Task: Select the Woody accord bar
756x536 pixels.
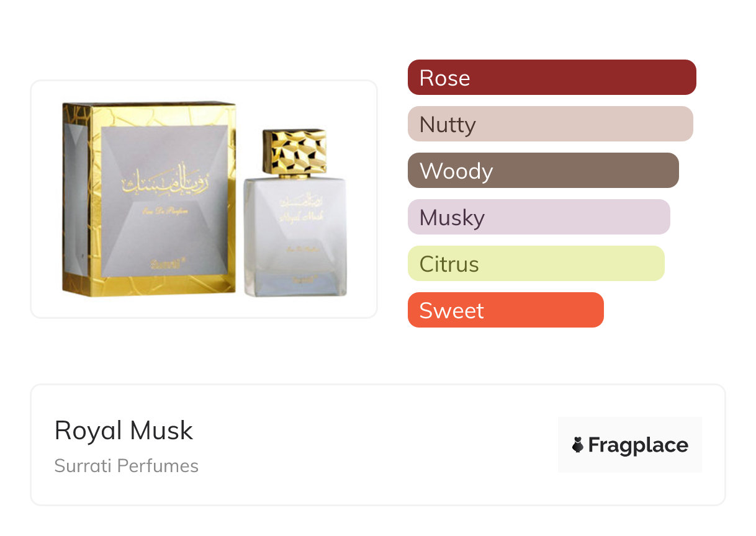Action: tap(543, 171)
